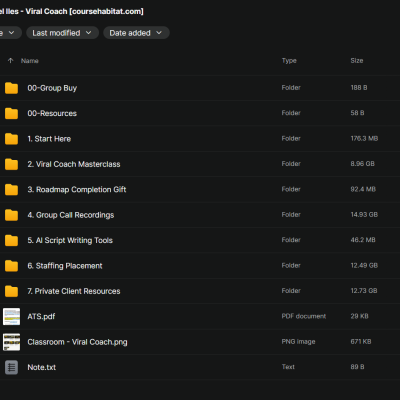Select the ATS.pdf file name
Image resolution: width=400 pixels, height=400 pixels.
[x=41, y=316]
